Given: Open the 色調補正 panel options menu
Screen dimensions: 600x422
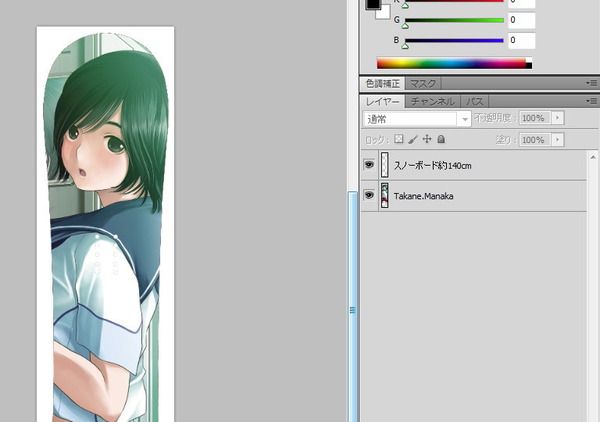Looking at the screenshot, I should 591,83.
